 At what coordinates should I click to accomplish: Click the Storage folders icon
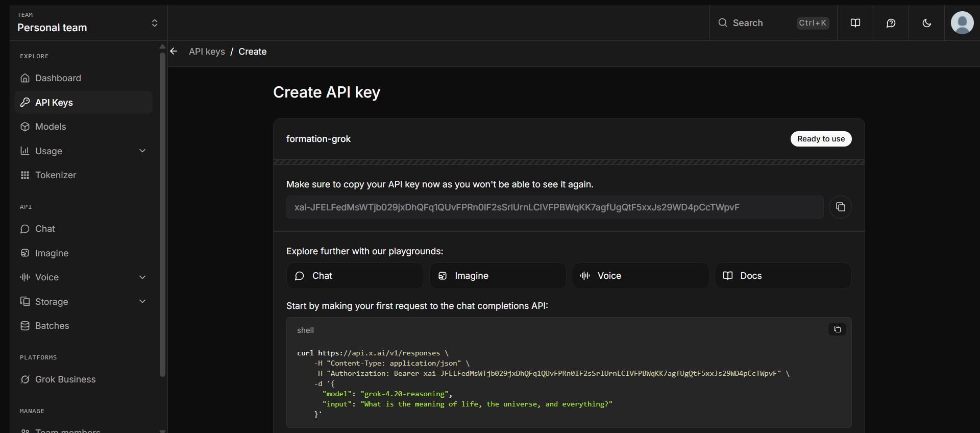pos(25,301)
